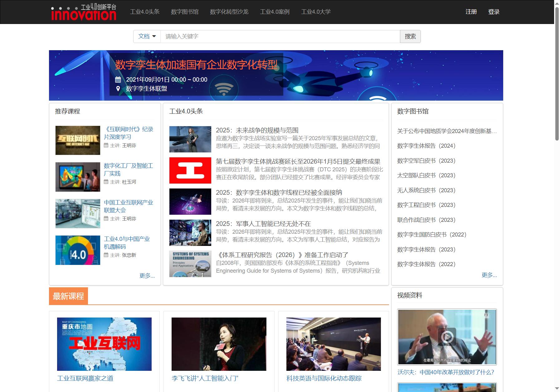Click the red 工 logo thumbnail
The height and width of the screenshot is (392, 560).
pyautogui.click(x=190, y=170)
